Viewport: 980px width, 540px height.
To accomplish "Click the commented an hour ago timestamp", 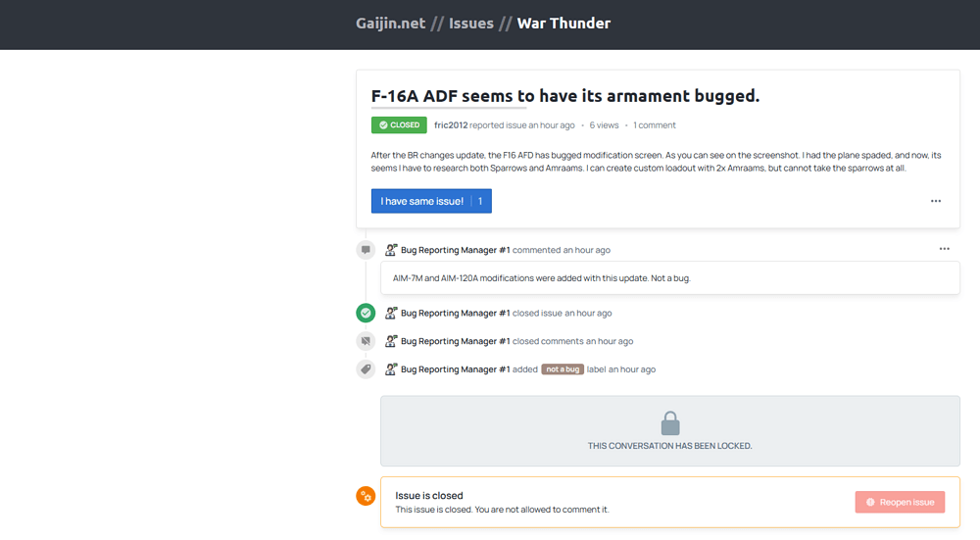I will pos(562,250).
